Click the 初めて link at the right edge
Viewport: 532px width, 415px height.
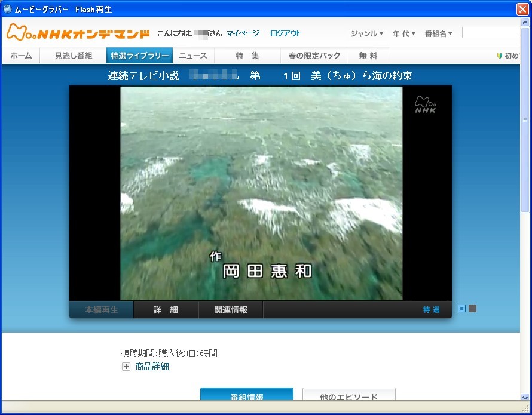click(x=512, y=56)
